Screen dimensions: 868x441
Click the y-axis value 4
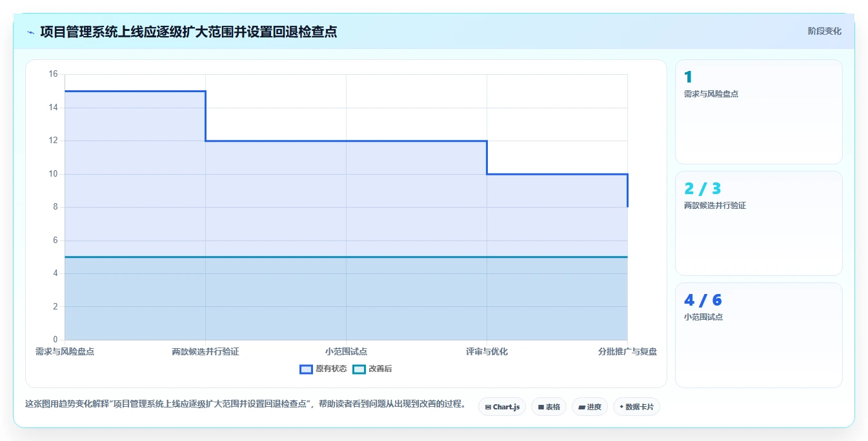(x=55, y=273)
